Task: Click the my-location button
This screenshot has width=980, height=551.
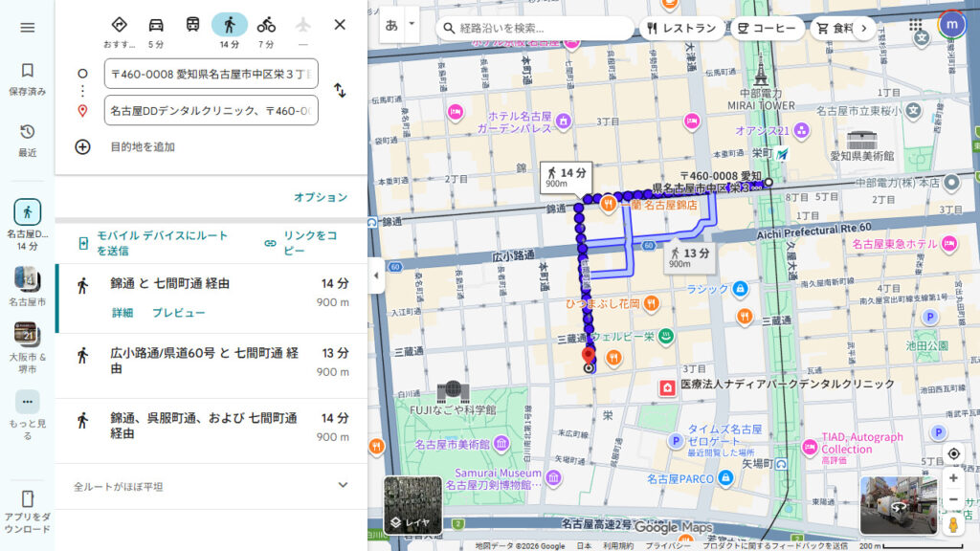Action: [x=953, y=453]
